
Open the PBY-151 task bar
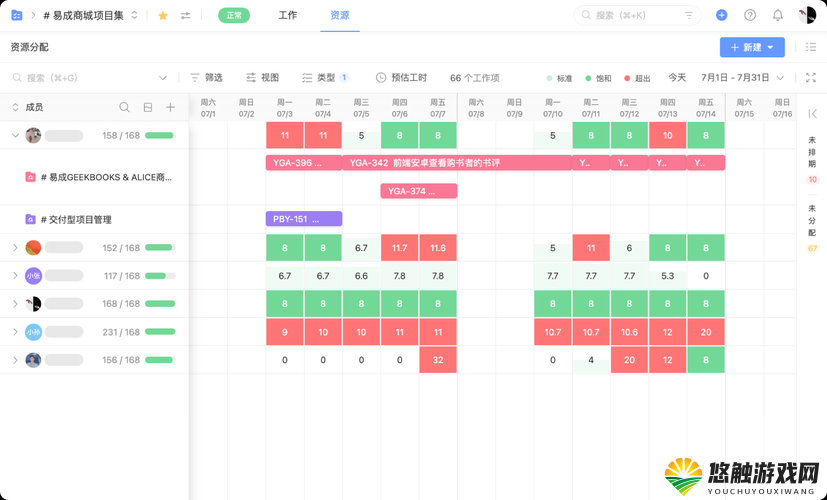tap(304, 219)
